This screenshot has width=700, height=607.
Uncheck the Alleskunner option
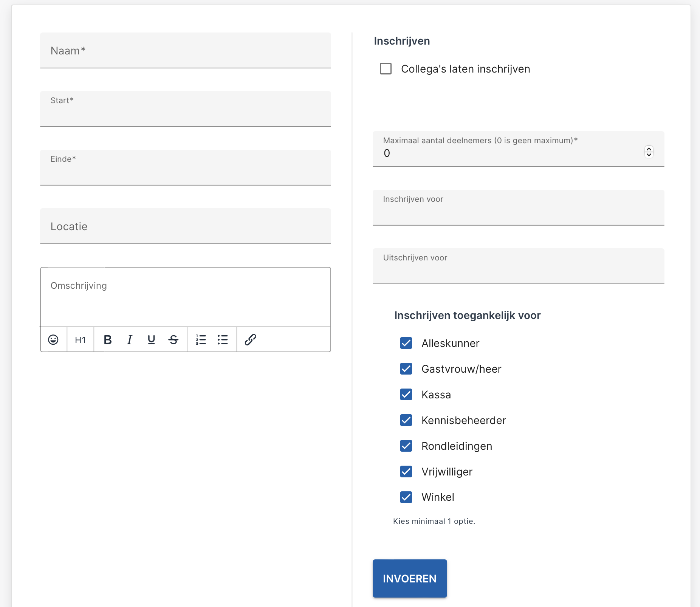pos(406,343)
